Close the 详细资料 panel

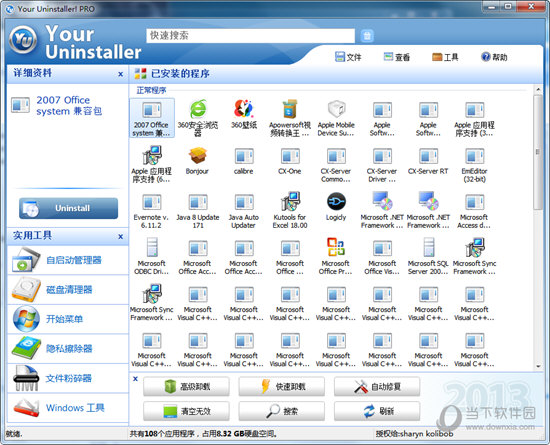pos(120,74)
